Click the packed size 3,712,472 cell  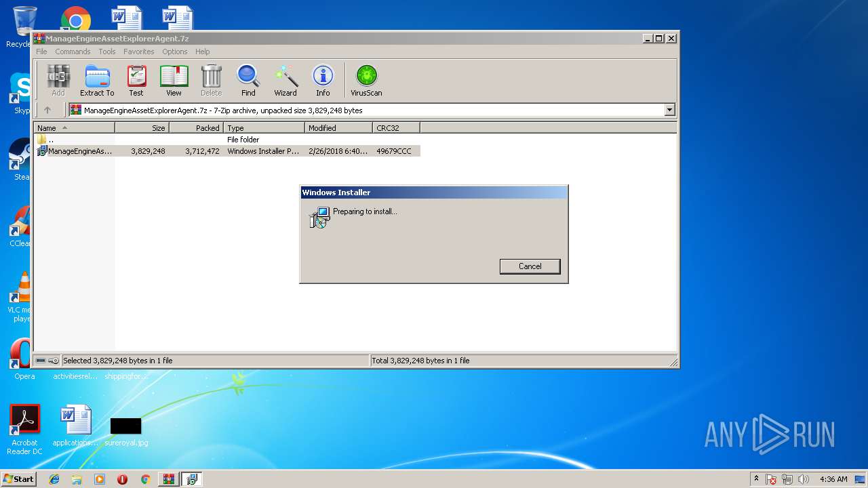point(202,151)
